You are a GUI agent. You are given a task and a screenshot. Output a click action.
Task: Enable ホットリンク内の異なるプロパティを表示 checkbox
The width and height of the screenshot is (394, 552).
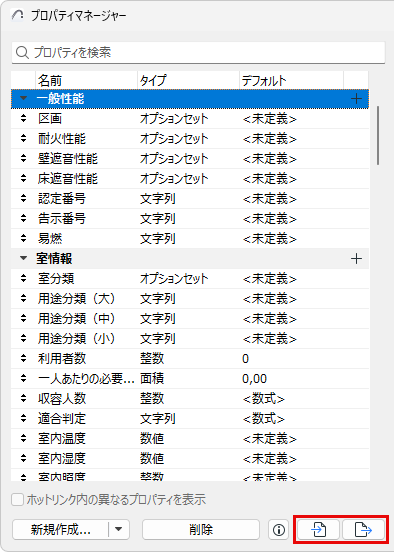click(17, 500)
